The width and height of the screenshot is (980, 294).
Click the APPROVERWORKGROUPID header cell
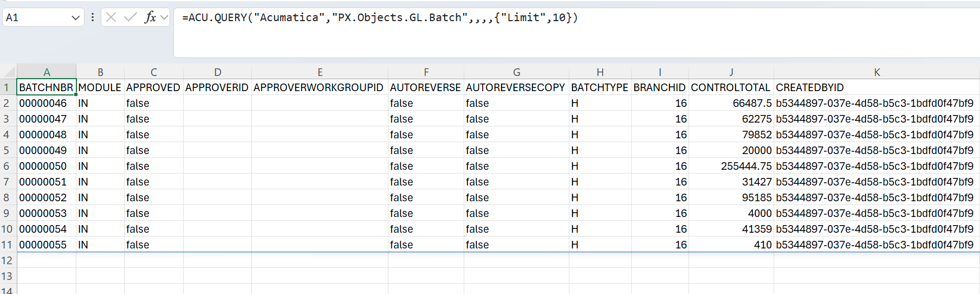[x=319, y=87]
